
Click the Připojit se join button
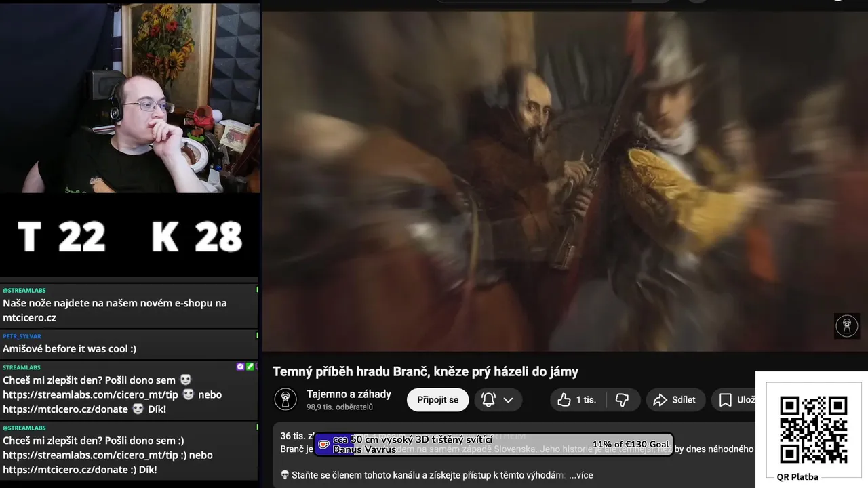pyautogui.click(x=437, y=400)
